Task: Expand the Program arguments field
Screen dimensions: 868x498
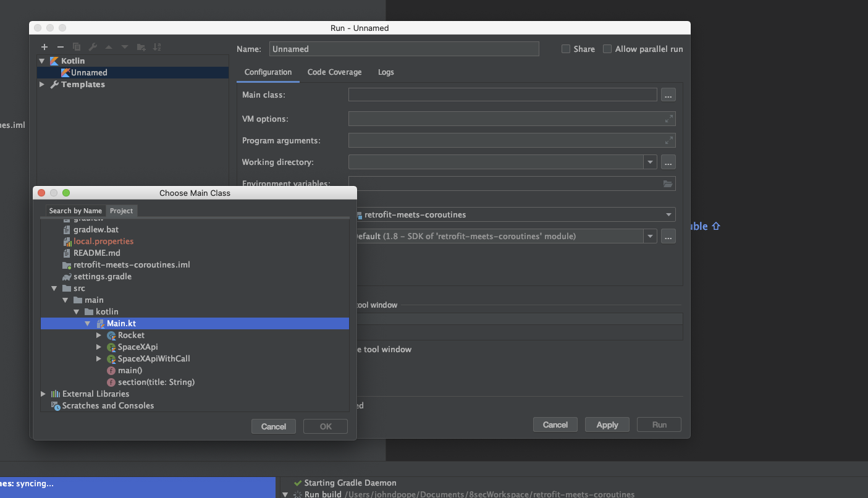Action: [x=669, y=140]
